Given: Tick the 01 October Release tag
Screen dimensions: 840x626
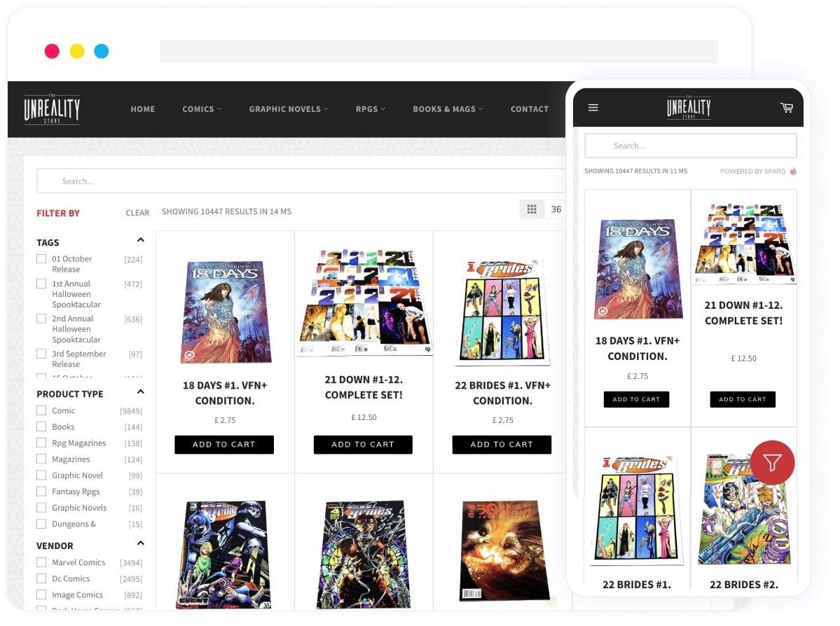Looking at the screenshot, I should point(41,259).
